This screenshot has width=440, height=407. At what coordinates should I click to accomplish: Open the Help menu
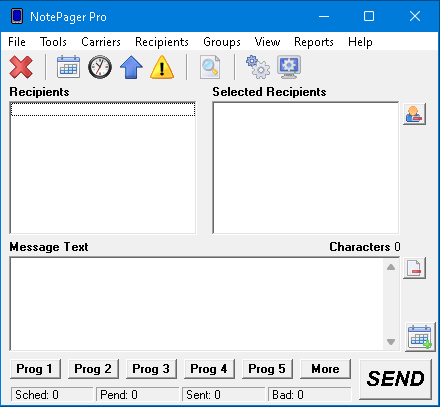[360, 42]
